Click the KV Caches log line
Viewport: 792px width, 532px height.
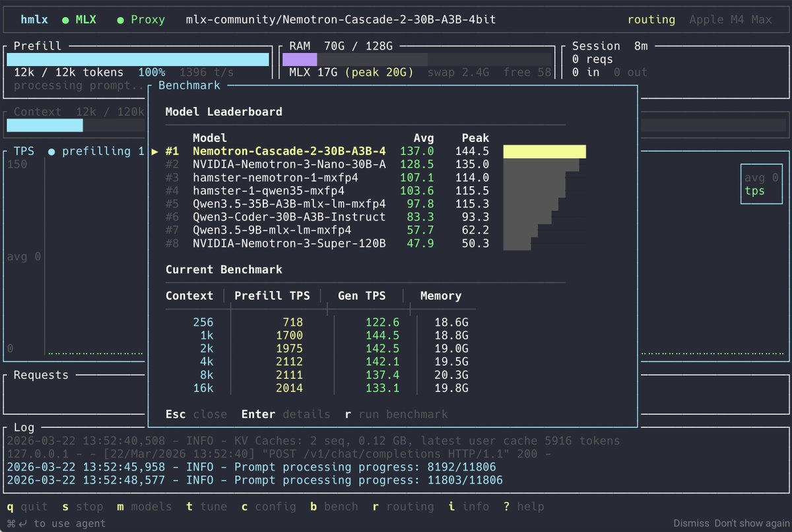313,441
